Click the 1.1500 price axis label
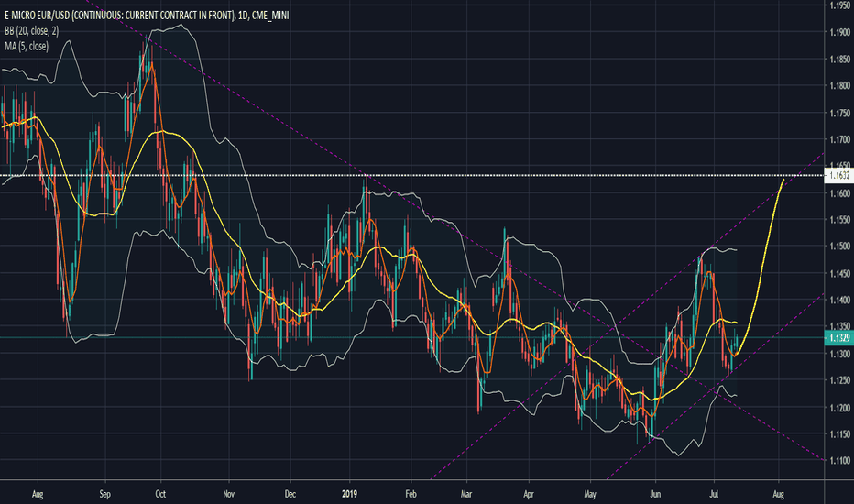854x504 pixels. pyautogui.click(x=840, y=247)
